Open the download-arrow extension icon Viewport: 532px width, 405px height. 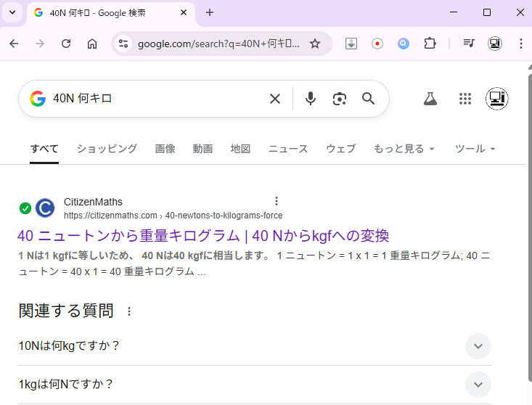coord(351,44)
